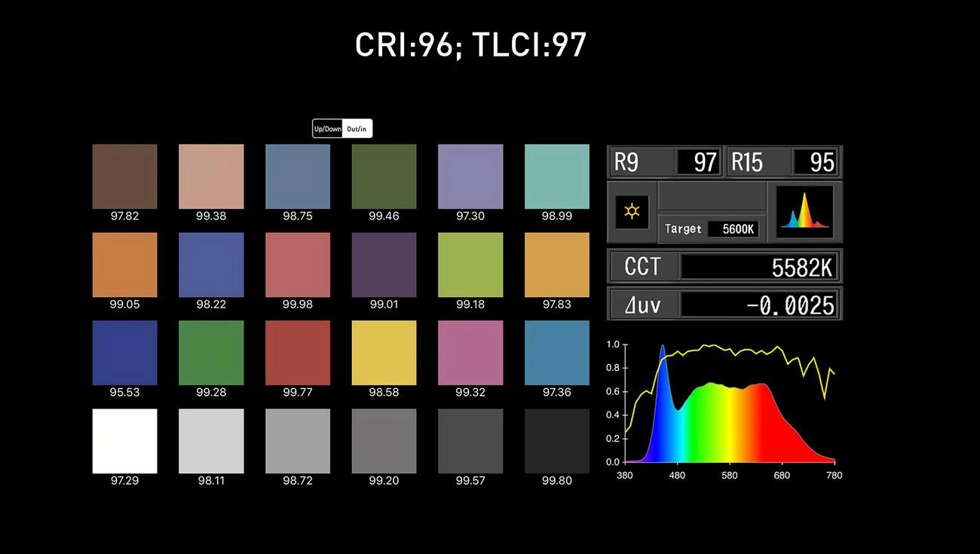Viewport: 980px width, 554px height.
Task: Choose the near-black swatch labeled 99.80
Action: [x=557, y=441]
